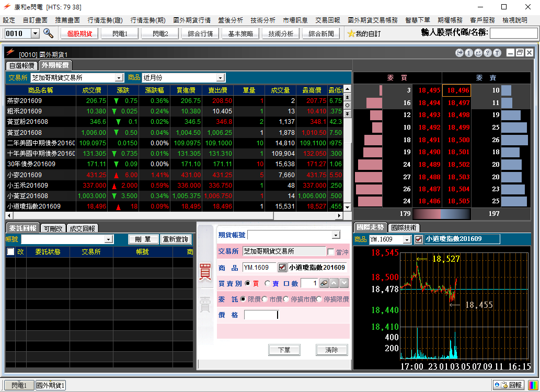Expand the 期貨帳號 futures account dropdown
The width and height of the screenshot is (540, 392).
336,235
